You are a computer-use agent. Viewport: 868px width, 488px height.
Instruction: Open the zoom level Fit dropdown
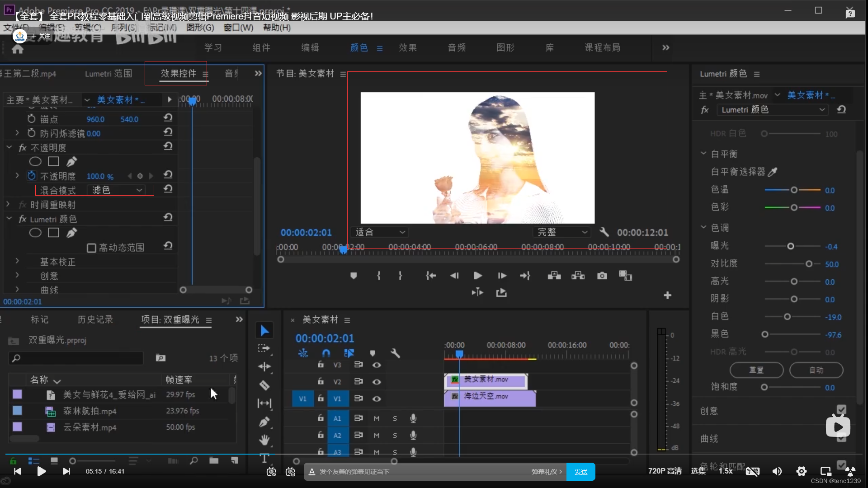380,232
